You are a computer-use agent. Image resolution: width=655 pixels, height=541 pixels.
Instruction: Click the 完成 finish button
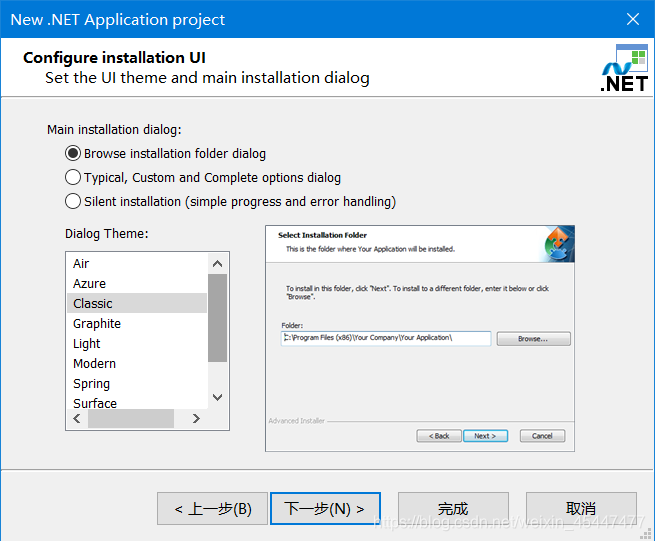pyautogui.click(x=453, y=508)
